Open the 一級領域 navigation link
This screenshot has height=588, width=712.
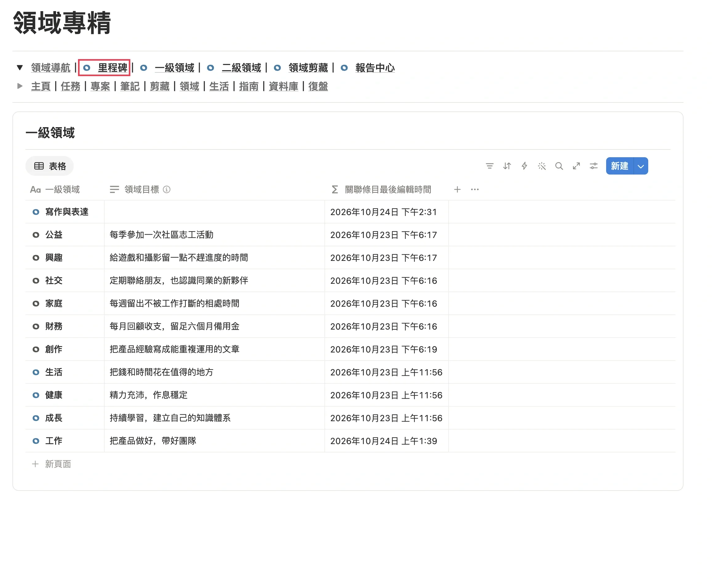coord(175,68)
